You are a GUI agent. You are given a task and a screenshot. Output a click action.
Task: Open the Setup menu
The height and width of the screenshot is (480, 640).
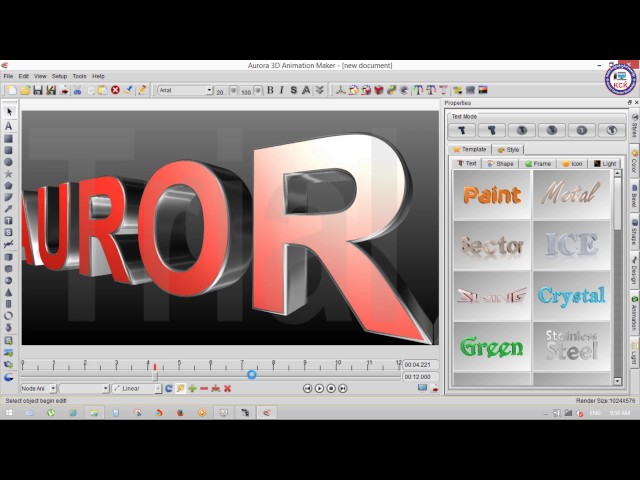(59, 76)
